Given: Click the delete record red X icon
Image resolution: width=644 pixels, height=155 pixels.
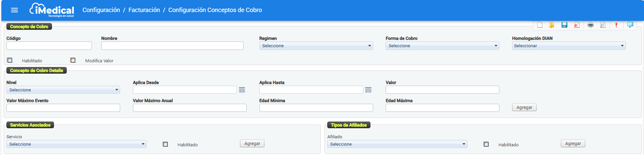Looking at the screenshot, I should 577,25.
